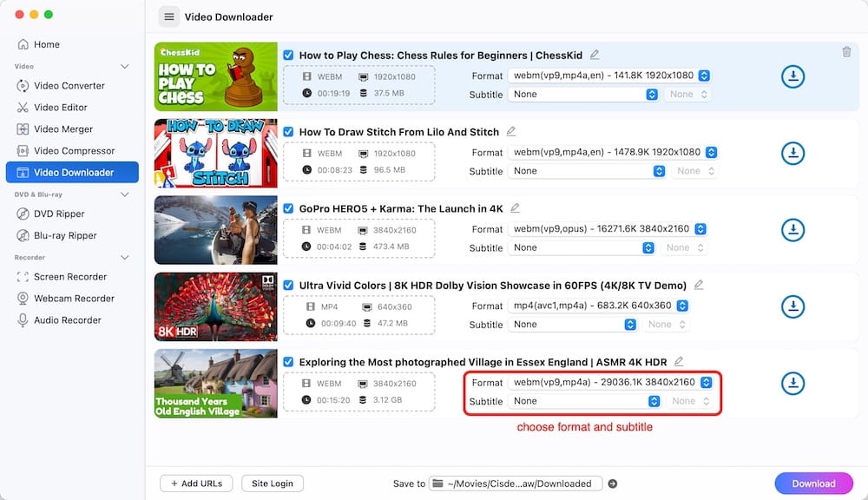Click the folder icon in Save to field
868x500 pixels.
(x=437, y=484)
